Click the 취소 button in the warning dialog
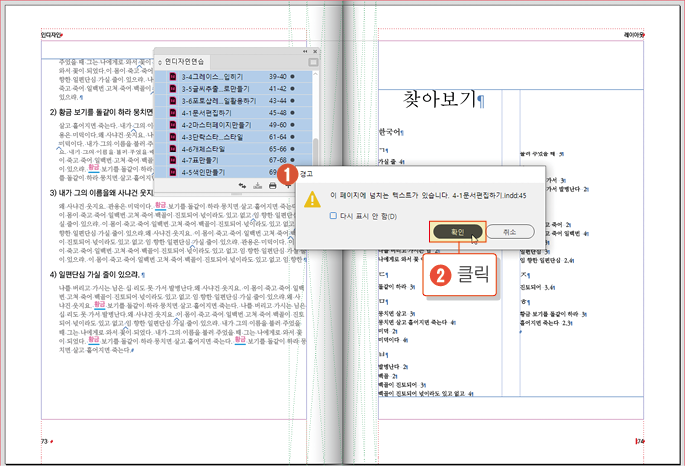The width and height of the screenshot is (685, 466). 510,232
